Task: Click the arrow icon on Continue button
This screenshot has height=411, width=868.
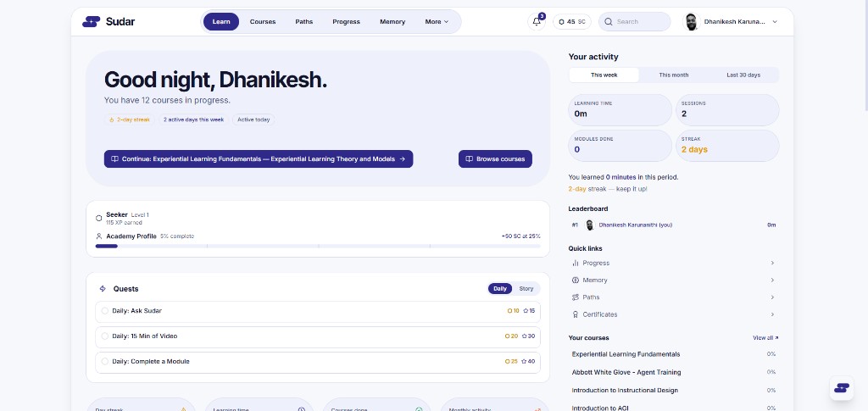Action: 403,158
